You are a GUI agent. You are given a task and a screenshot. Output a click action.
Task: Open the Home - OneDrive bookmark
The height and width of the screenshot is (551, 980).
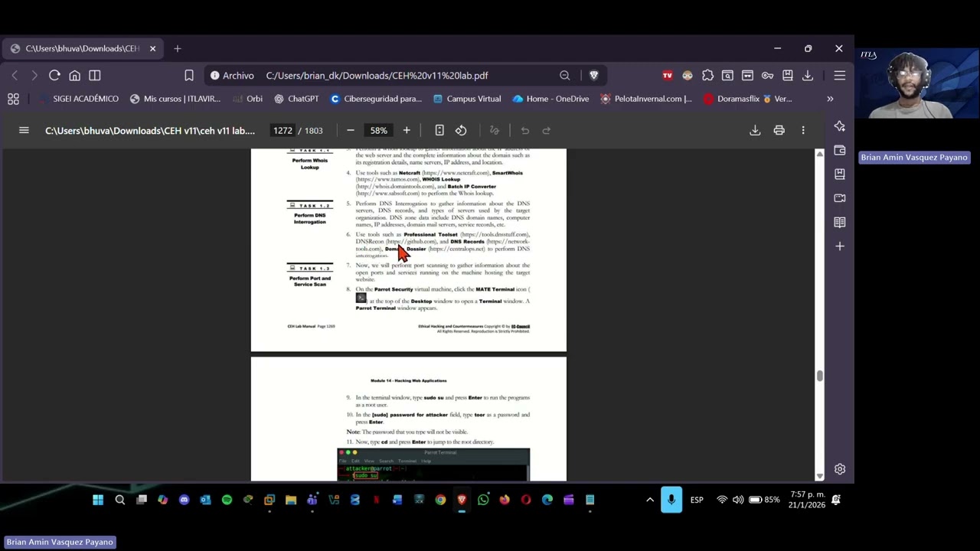coord(551,99)
